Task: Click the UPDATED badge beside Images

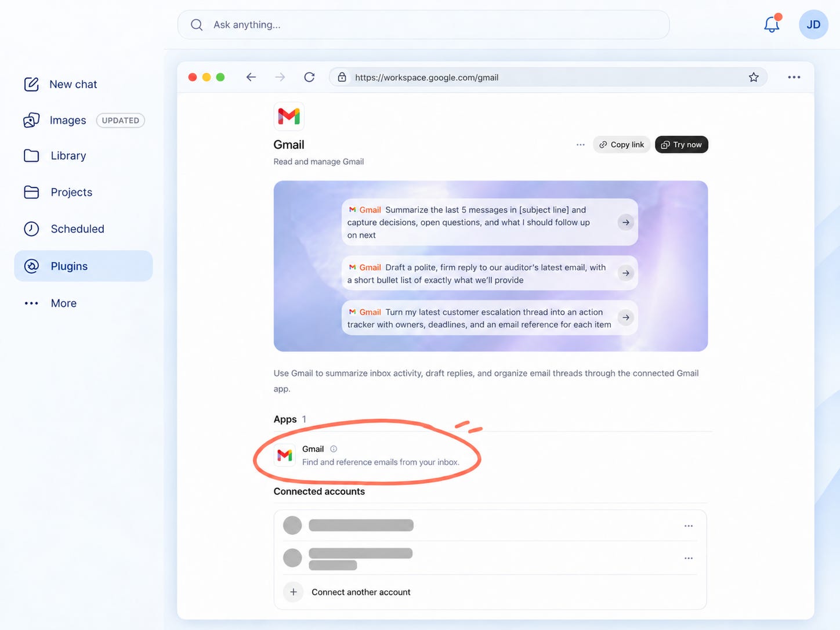Action: [x=121, y=120]
